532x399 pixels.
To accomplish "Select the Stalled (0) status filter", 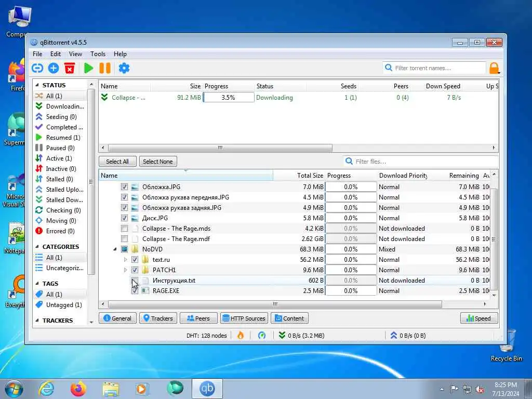I will [60, 179].
